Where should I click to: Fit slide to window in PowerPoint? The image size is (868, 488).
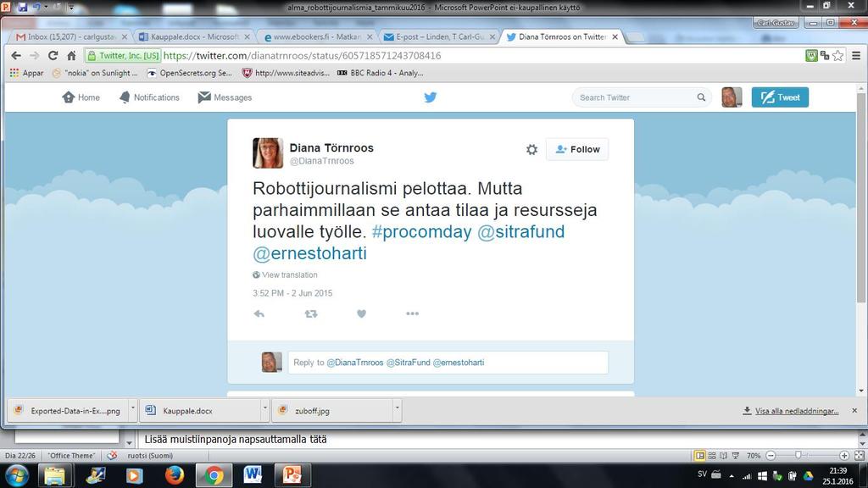click(x=860, y=455)
